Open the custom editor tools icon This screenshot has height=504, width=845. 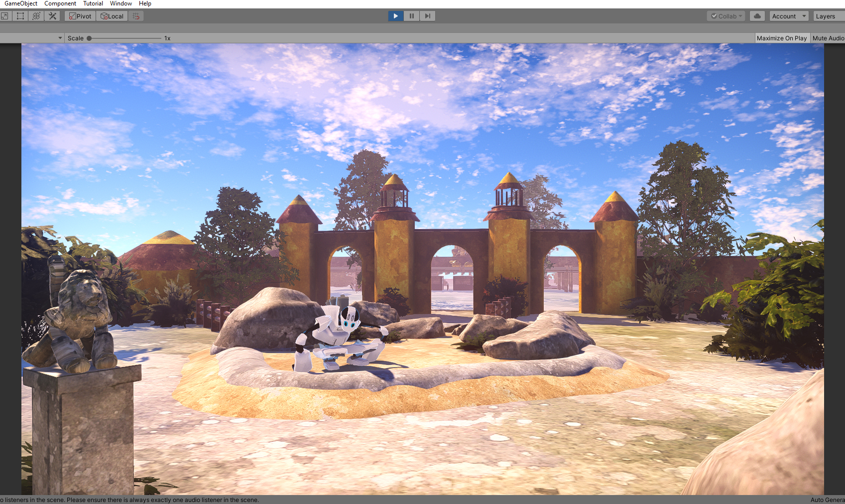click(52, 16)
